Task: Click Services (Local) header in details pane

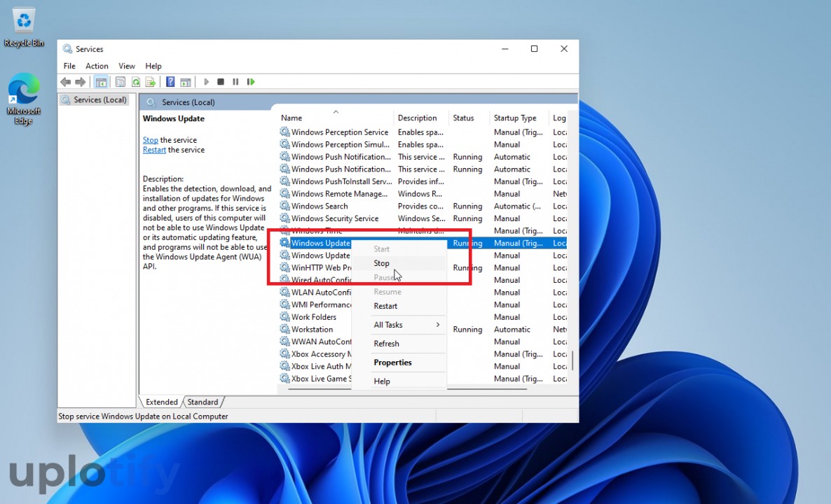Action: [188, 102]
